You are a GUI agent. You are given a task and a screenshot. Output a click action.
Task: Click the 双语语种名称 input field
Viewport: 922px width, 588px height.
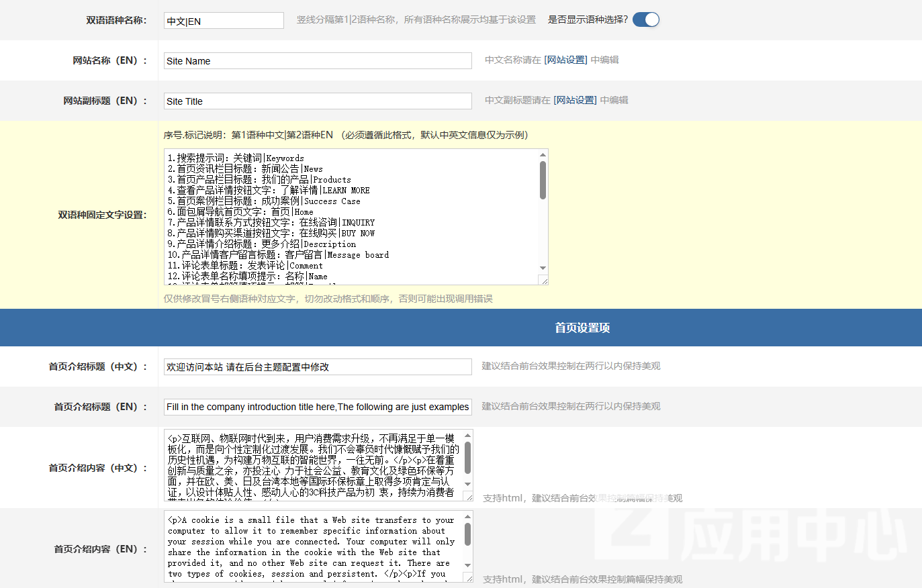(x=224, y=21)
